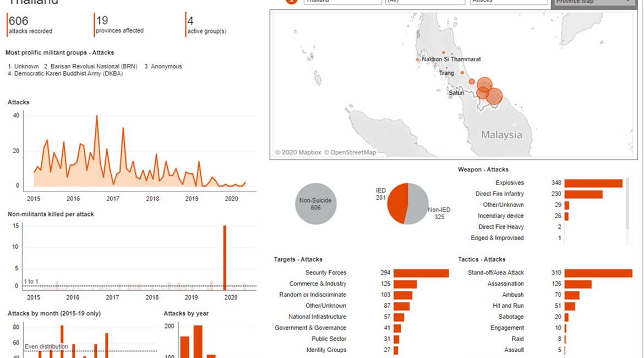Open the OpenStreetMap attribution link

click(x=350, y=153)
